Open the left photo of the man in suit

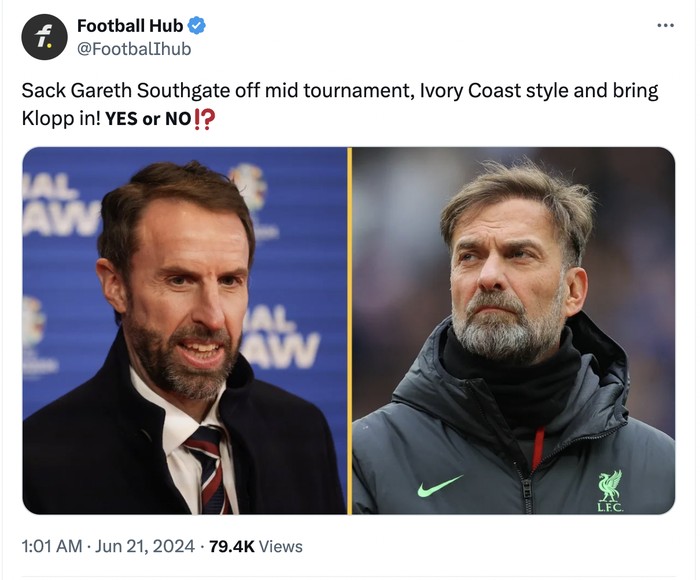coord(185,330)
